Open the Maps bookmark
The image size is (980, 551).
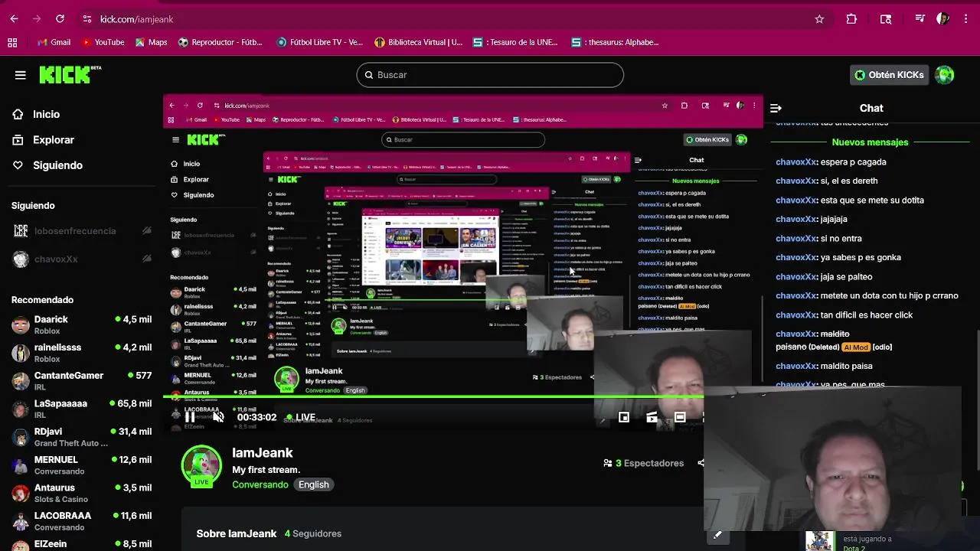click(x=151, y=42)
